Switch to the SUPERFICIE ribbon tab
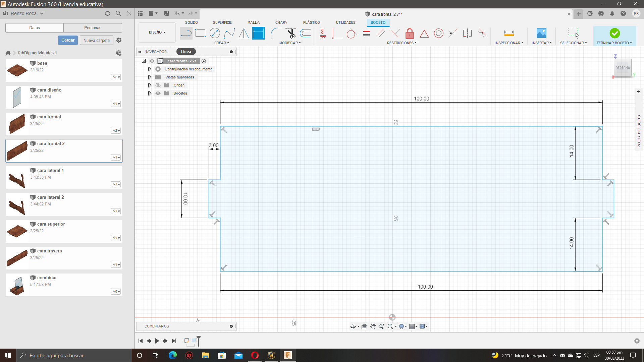 point(222,22)
